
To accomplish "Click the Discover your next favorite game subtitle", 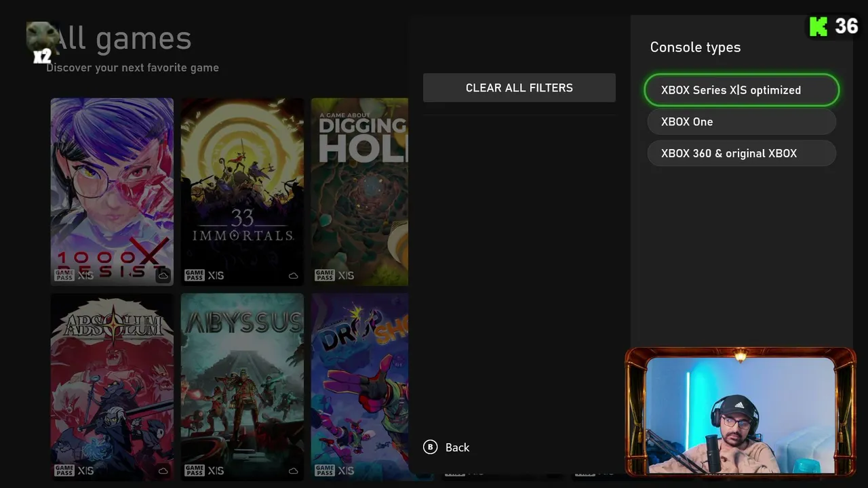I will click(132, 68).
